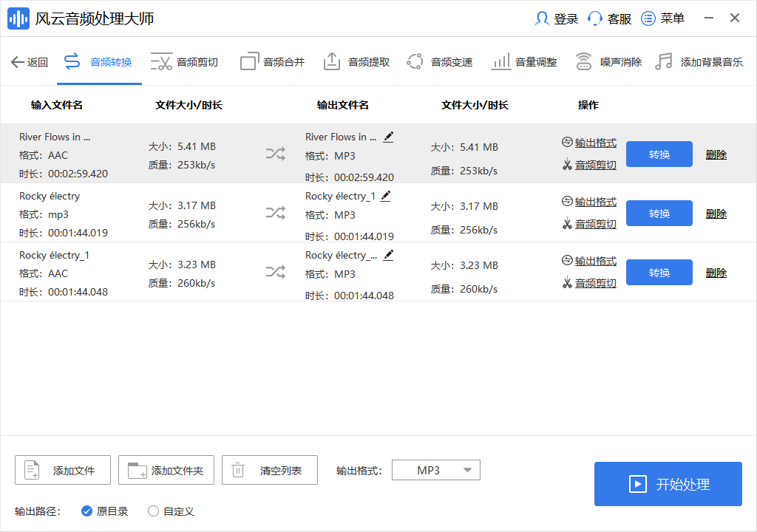Click the 清空列表 trash icon

(238, 469)
